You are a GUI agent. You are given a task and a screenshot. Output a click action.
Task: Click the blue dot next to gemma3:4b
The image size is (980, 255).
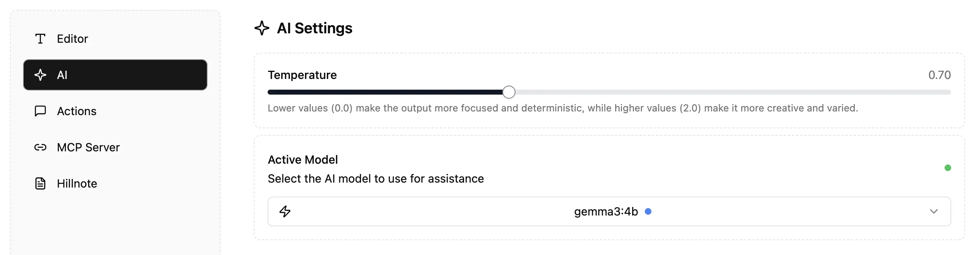[648, 211]
